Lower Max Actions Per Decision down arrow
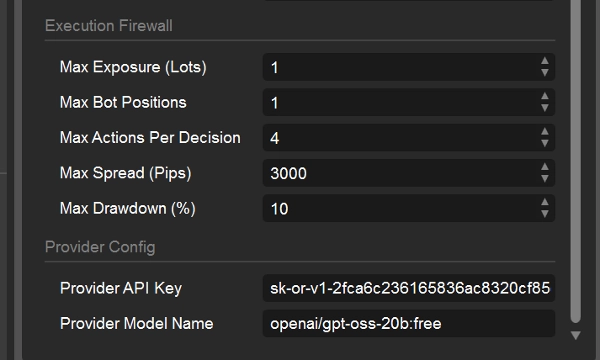The width and height of the screenshot is (600, 360). tap(545, 143)
